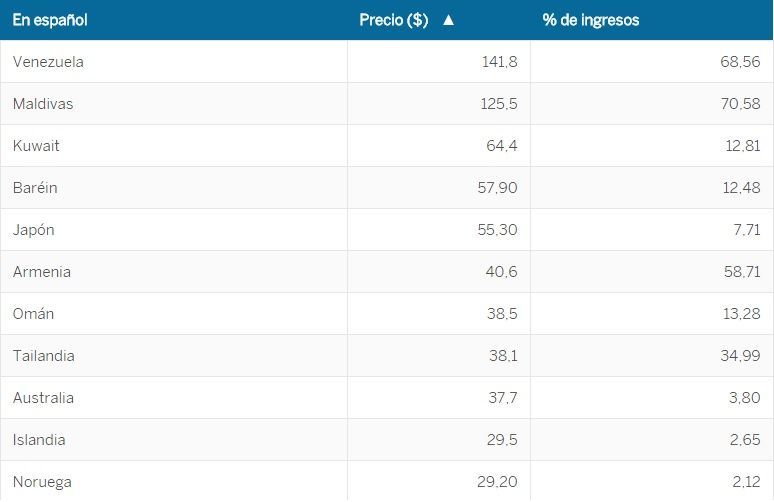
Task: Click Australia's income percentage 3,80
Action: (x=744, y=398)
